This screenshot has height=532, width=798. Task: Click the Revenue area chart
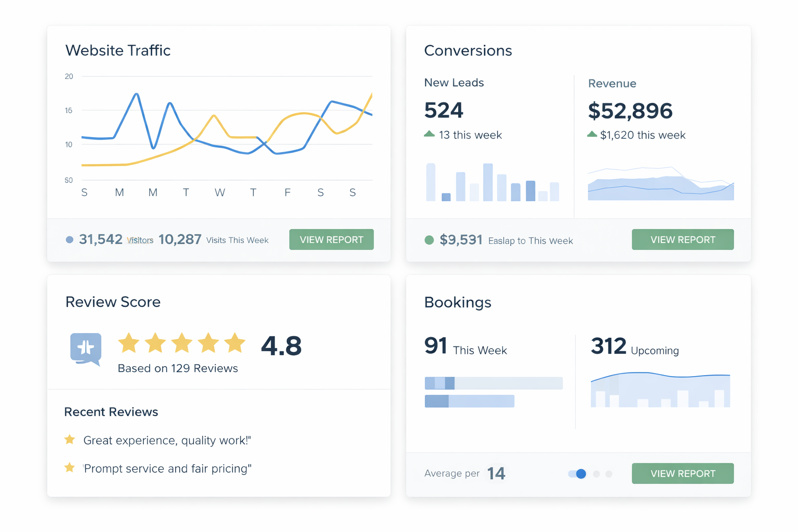click(x=660, y=184)
